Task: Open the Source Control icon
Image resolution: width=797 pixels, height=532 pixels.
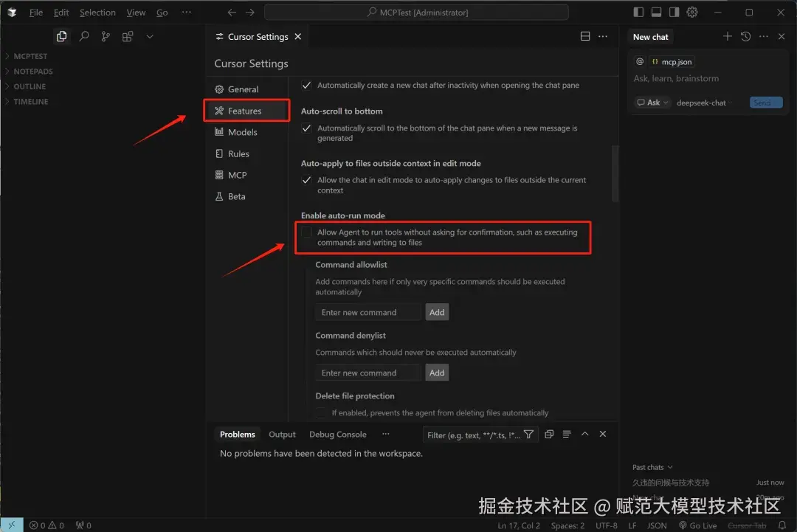Action: click(106, 36)
